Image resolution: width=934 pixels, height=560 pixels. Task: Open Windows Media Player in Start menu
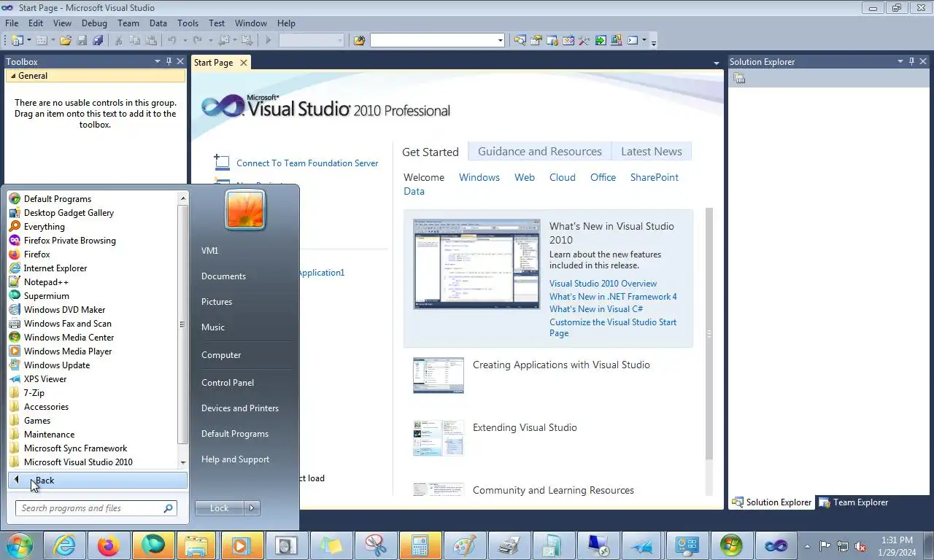point(96,351)
